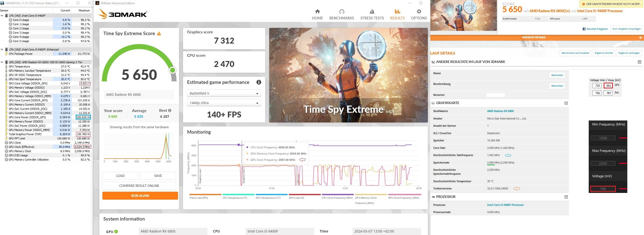
Task: Toggle the GPU Memory Clock Frequency legend
Action: click(371, 199)
